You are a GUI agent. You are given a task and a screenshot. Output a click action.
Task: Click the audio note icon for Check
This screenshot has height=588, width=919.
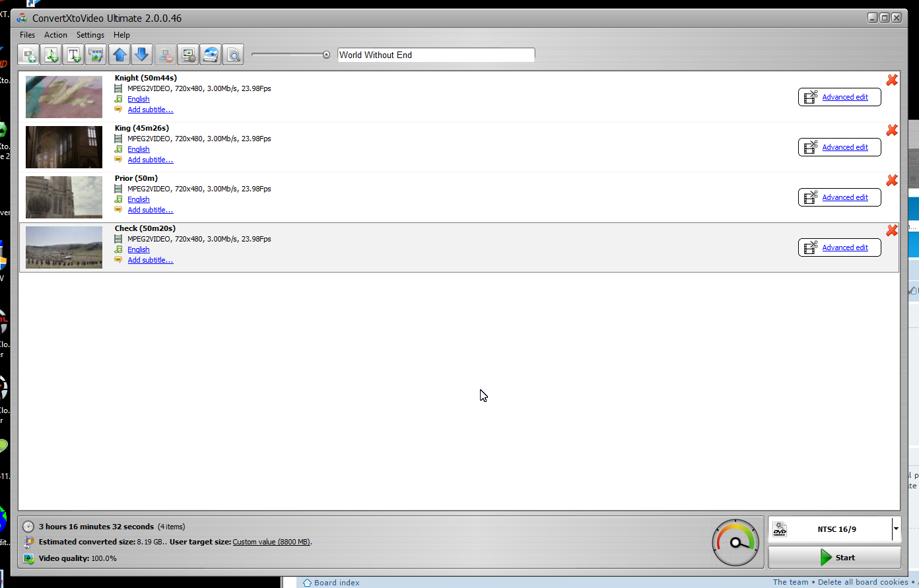coord(118,249)
